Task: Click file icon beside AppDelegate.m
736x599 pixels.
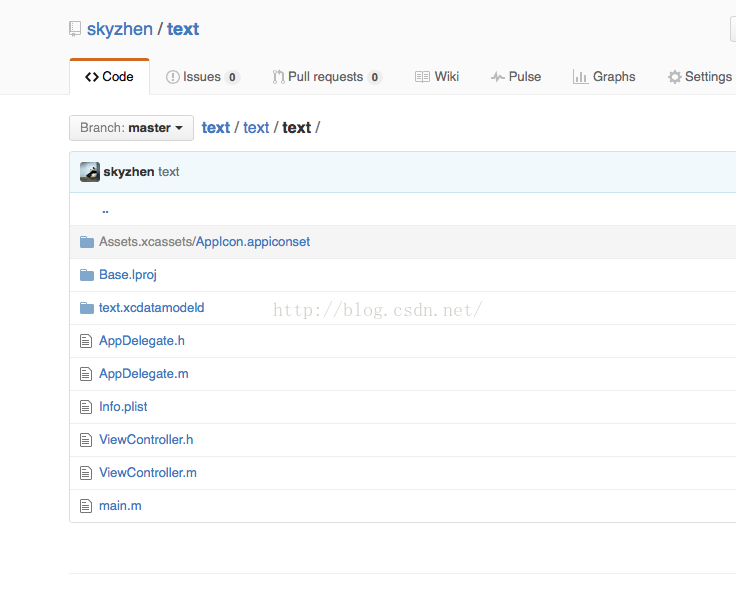Action: [x=86, y=374]
